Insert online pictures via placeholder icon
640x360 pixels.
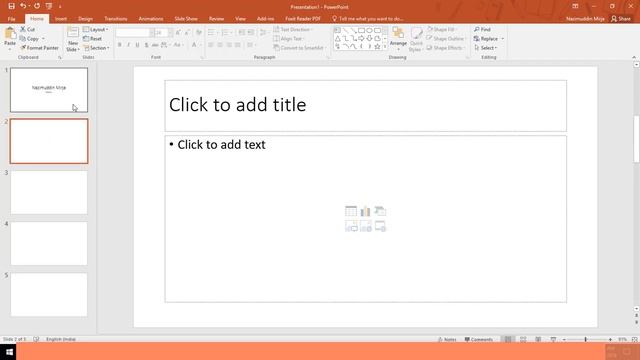pyautogui.click(x=365, y=226)
